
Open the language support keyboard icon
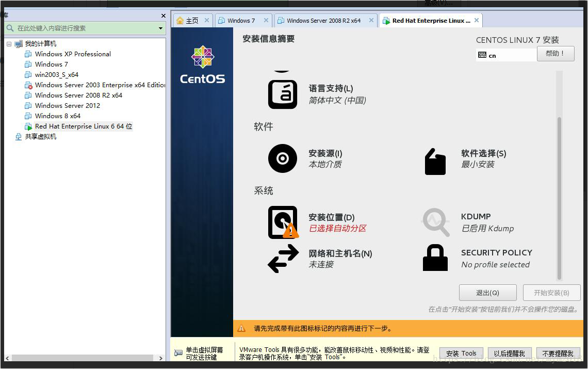pos(282,94)
